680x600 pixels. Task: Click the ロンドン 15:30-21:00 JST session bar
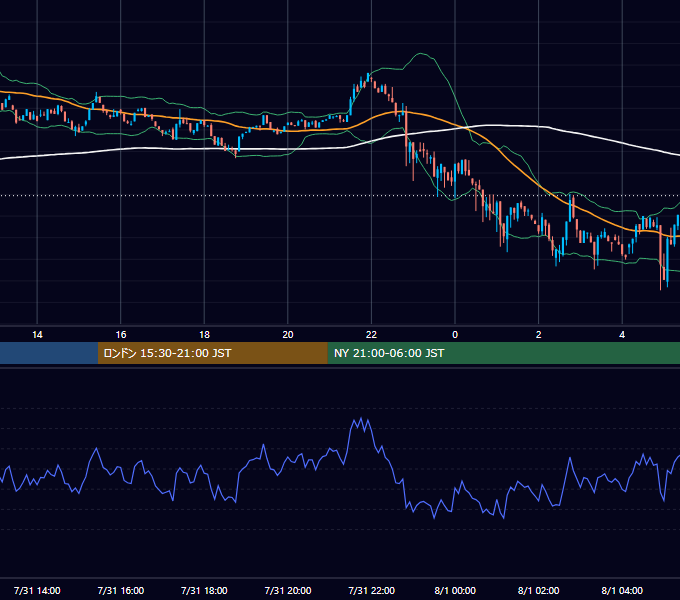tap(212, 353)
